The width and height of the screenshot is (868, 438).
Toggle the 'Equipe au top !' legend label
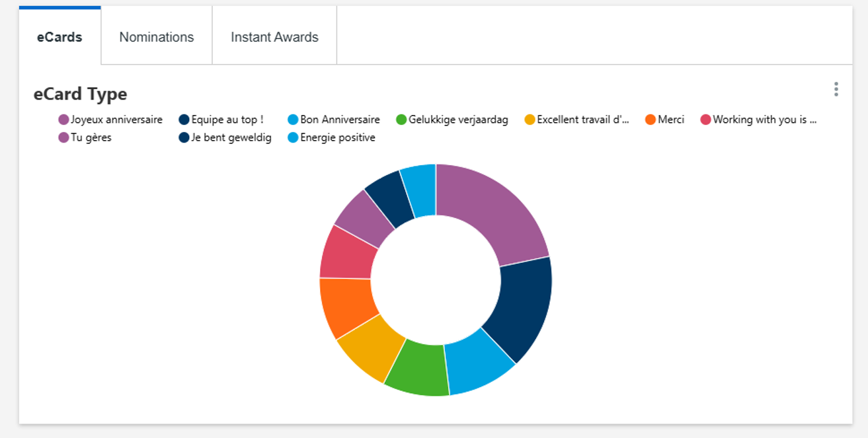click(227, 120)
